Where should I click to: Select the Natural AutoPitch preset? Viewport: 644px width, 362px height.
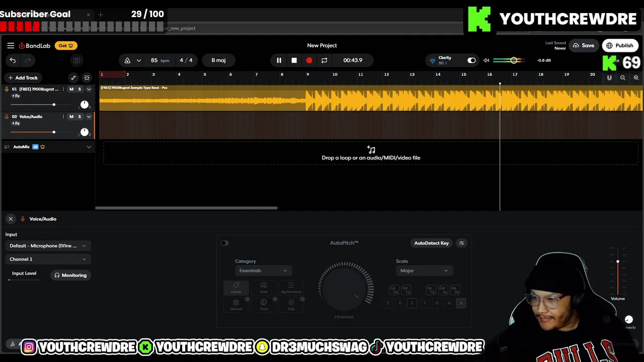tap(236, 304)
